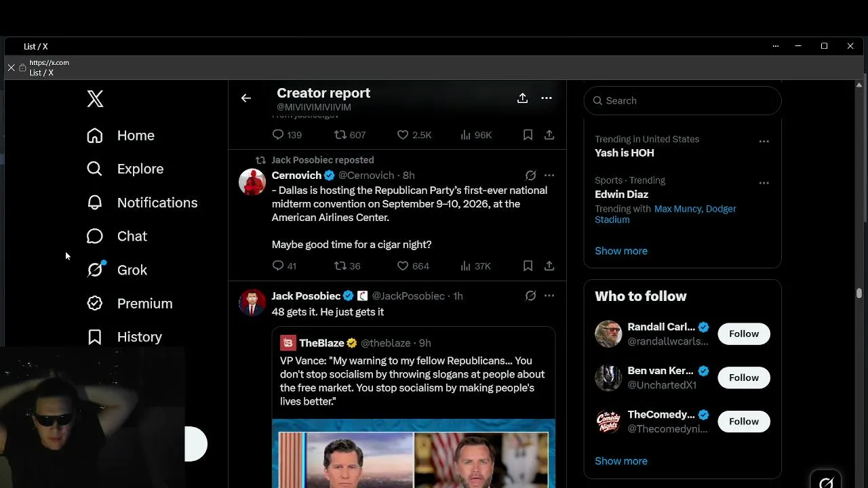Bookmark Cernovich's Dallas convention post
The image size is (868, 488).
(x=528, y=266)
